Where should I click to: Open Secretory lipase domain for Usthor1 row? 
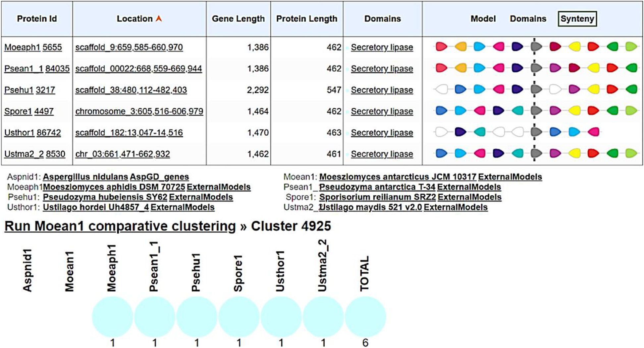tap(382, 133)
